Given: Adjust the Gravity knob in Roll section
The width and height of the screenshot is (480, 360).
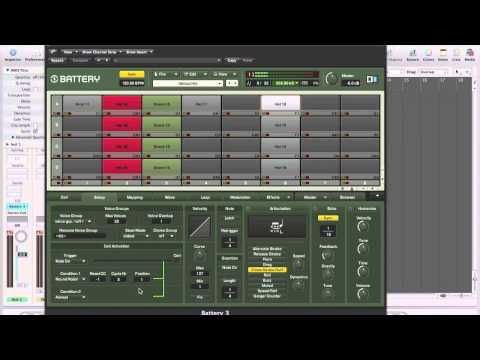Looking at the screenshot, I should click(328, 274).
